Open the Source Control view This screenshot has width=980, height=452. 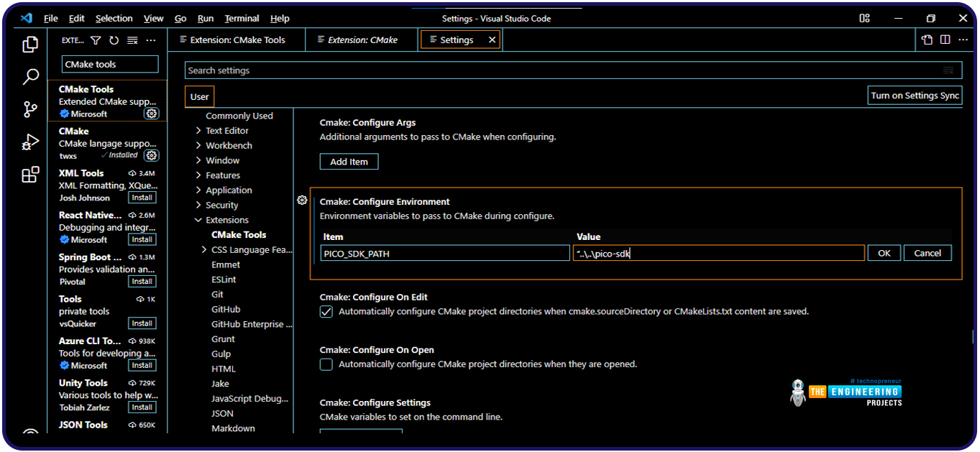click(30, 109)
